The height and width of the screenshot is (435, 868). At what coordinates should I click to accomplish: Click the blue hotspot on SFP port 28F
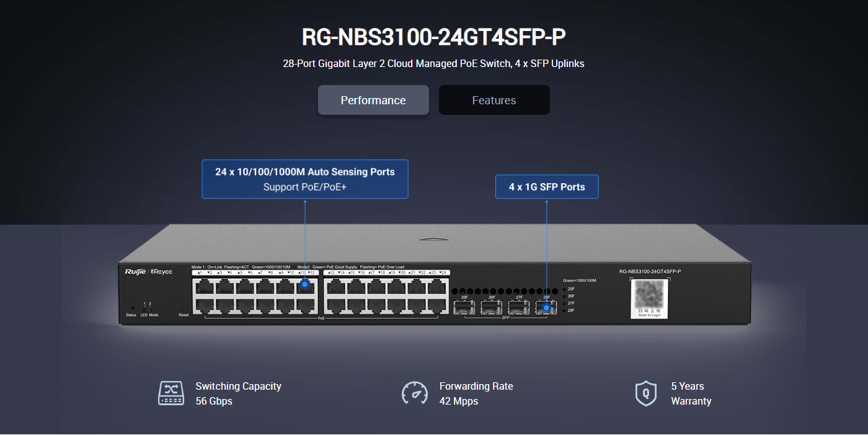(x=546, y=307)
